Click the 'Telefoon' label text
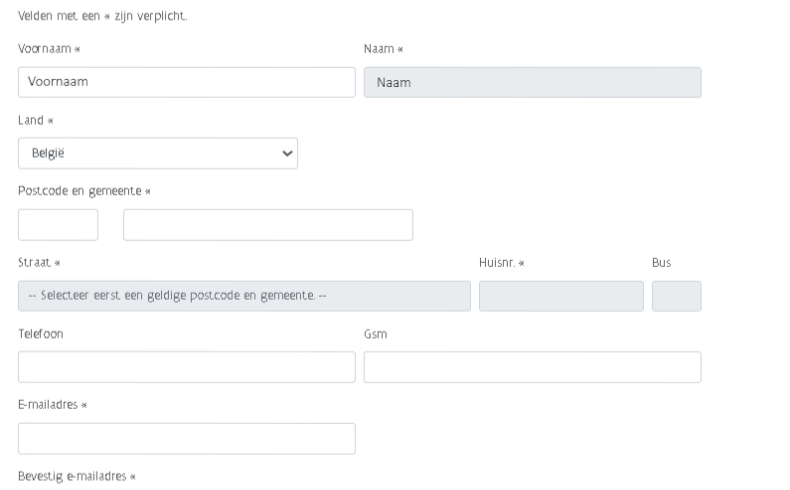Image resolution: width=790 pixels, height=490 pixels. pyautogui.click(x=41, y=334)
